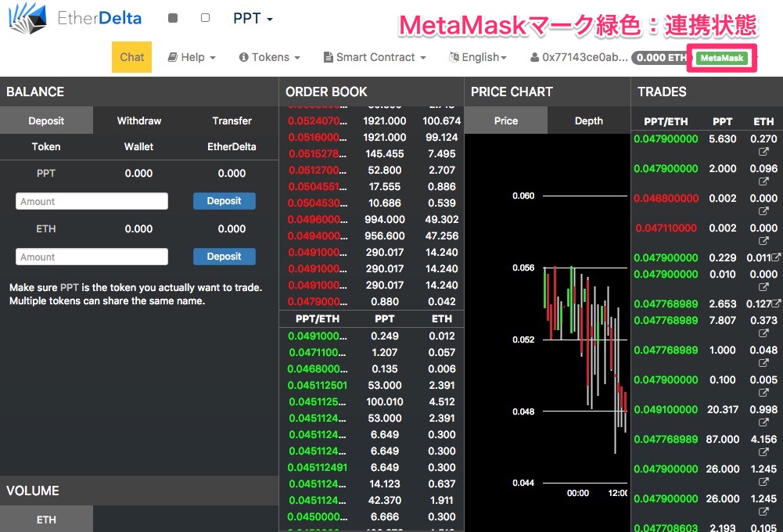Select buy order with 14.123 PPT
This screenshot has height=532, width=783.
tap(372, 484)
